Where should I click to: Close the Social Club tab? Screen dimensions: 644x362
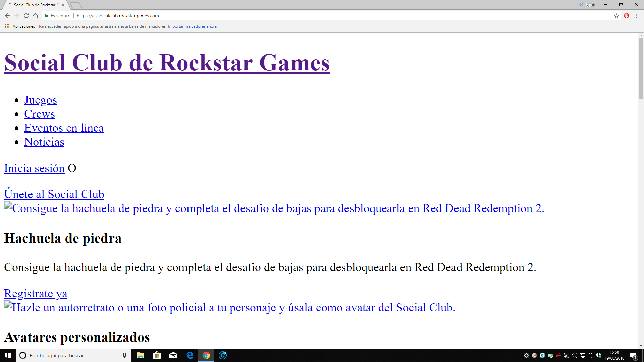(x=63, y=5)
